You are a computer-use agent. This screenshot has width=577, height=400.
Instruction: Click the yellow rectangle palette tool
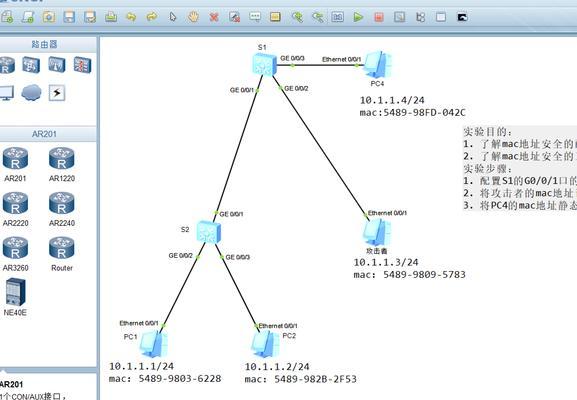click(x=275, y=17)
